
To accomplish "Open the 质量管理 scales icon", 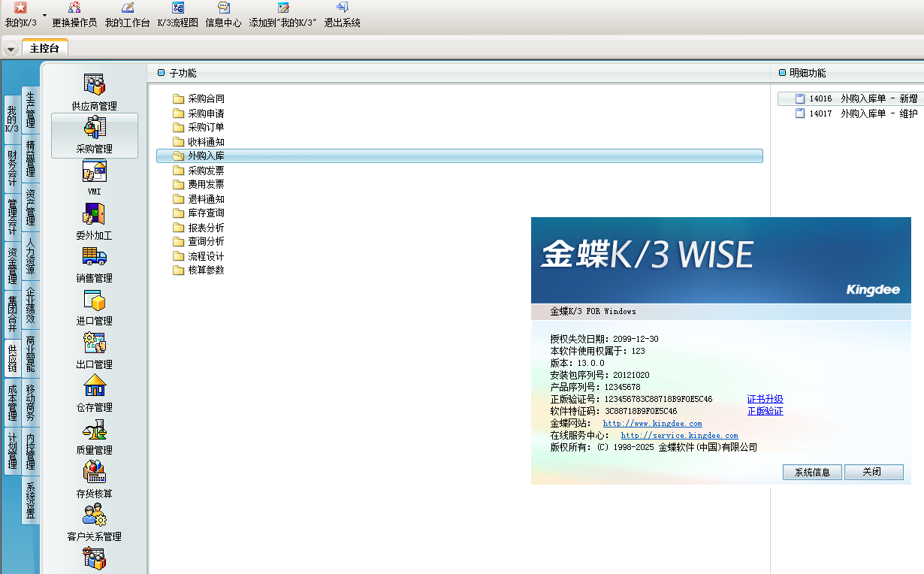I will (95, 436).
